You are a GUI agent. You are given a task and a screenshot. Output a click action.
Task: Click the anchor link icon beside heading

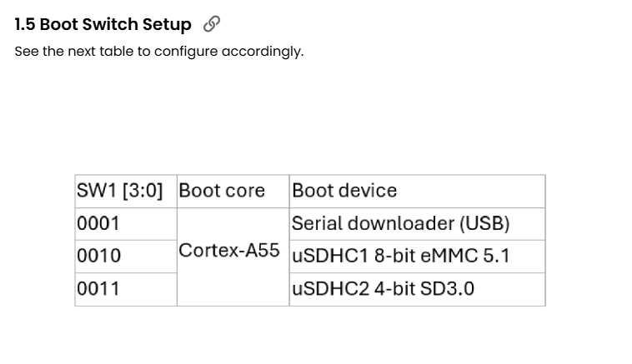click(x=213, y=24)
